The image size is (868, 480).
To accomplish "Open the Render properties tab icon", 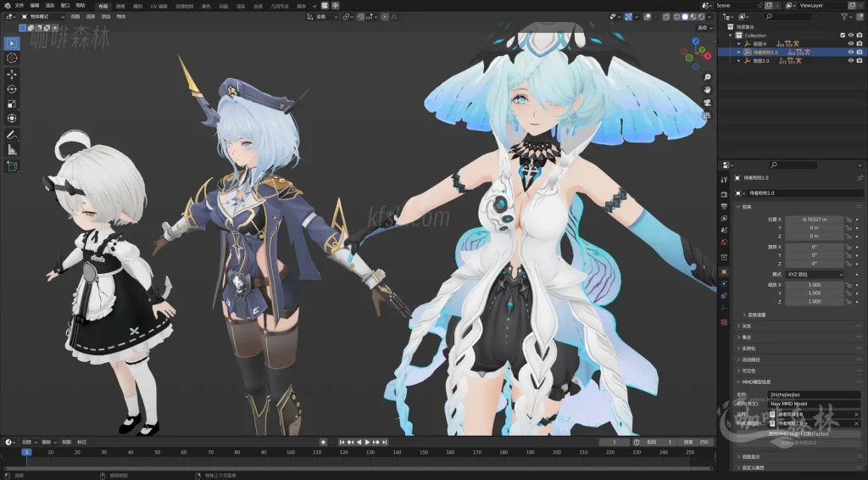I will [724, 194].
